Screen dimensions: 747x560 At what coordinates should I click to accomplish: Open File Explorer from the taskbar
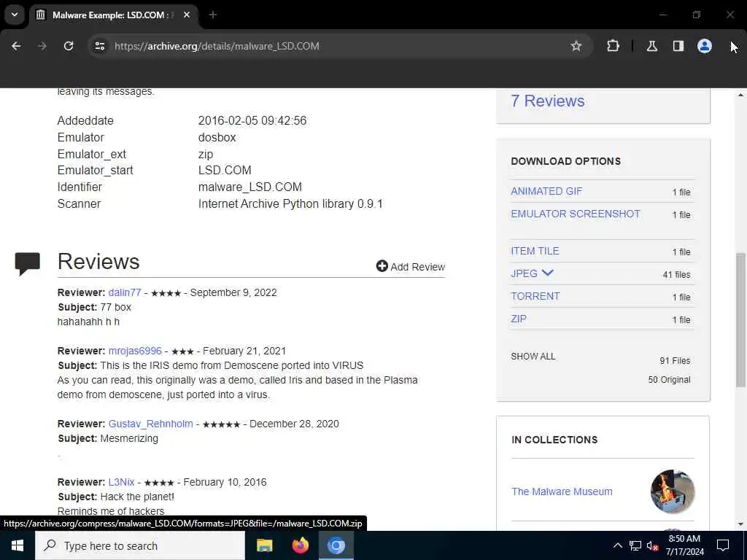coord(264,545)
